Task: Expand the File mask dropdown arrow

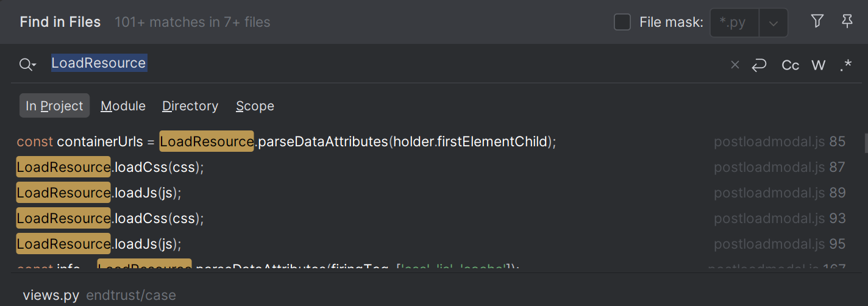Action: click(774, 23)
